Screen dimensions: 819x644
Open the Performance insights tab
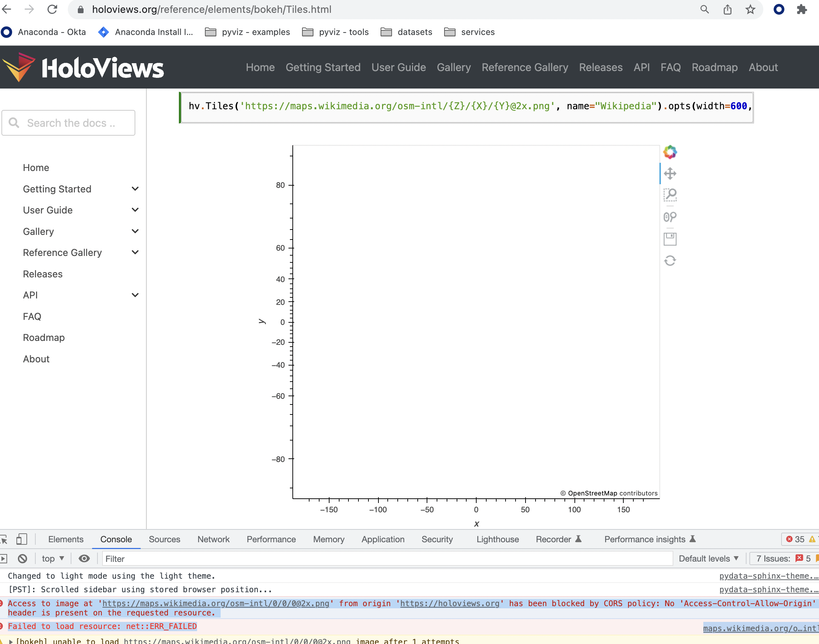point(649,539)
